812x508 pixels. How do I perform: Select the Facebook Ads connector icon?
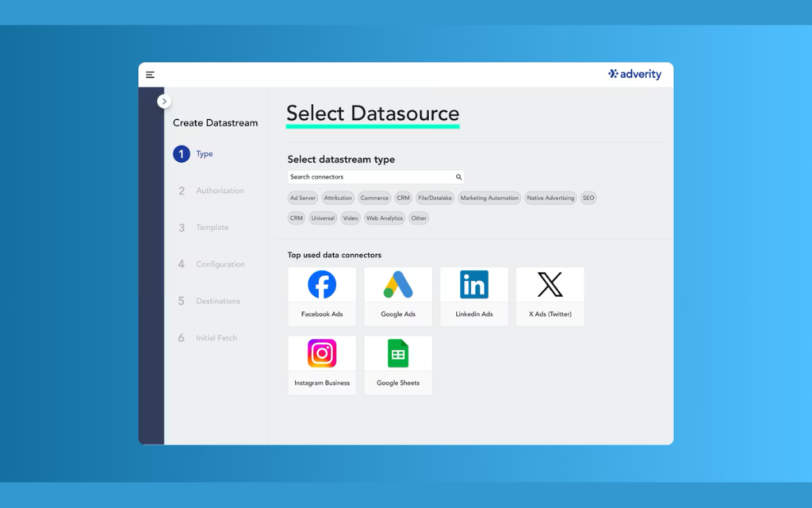[x=322, y=285]
